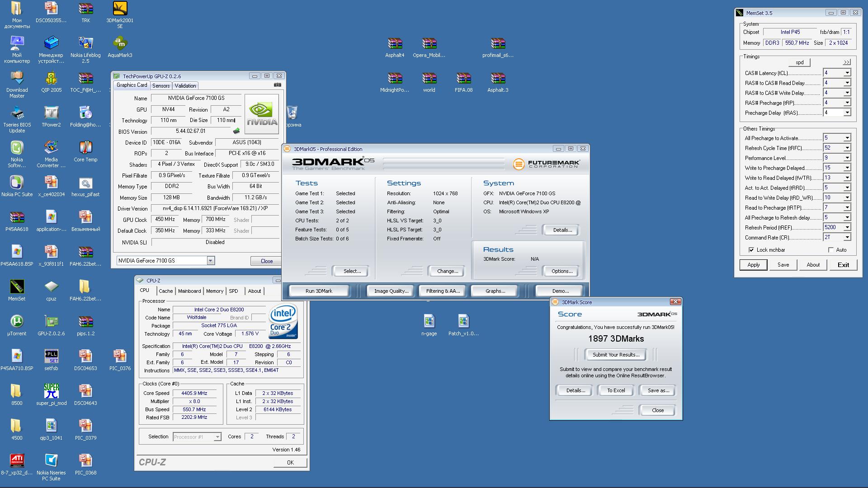Open Media Converter desktop icon
Viewport: 868px width, 488px height.
coord(51,154)
